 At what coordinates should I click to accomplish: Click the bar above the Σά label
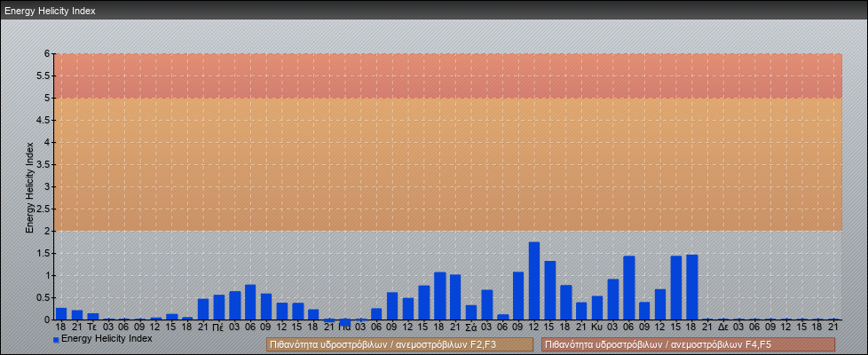pyautogui.click(x=471, y=312)
